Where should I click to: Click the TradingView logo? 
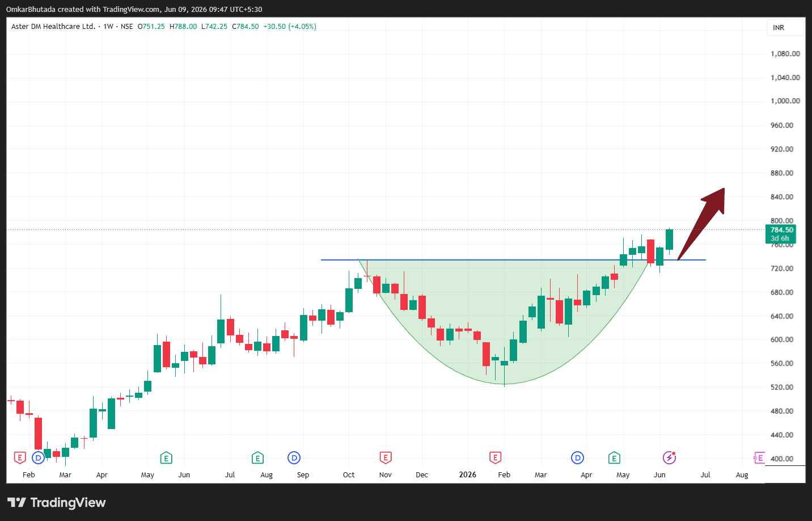[56, 502]
